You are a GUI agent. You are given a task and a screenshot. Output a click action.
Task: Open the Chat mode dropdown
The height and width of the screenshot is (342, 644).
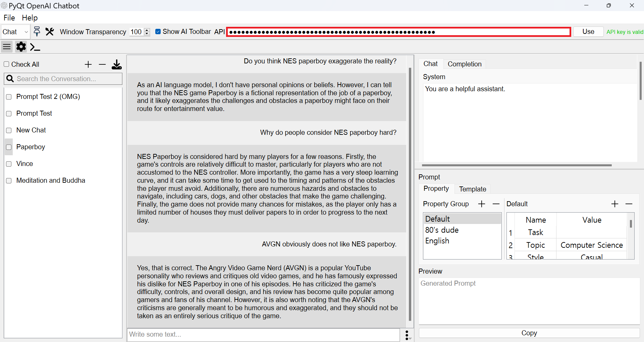click(x=15, y=32)
